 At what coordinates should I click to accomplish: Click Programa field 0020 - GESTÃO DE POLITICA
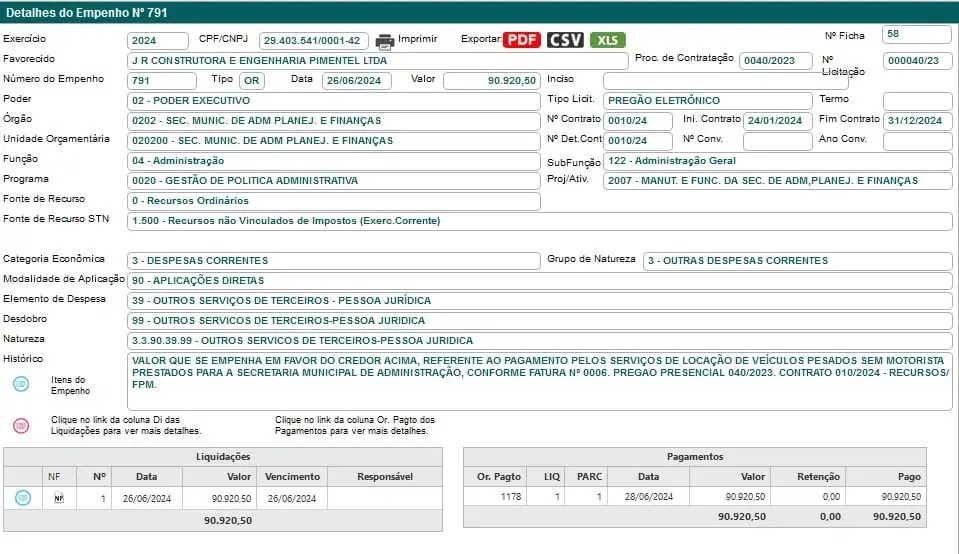333,181
